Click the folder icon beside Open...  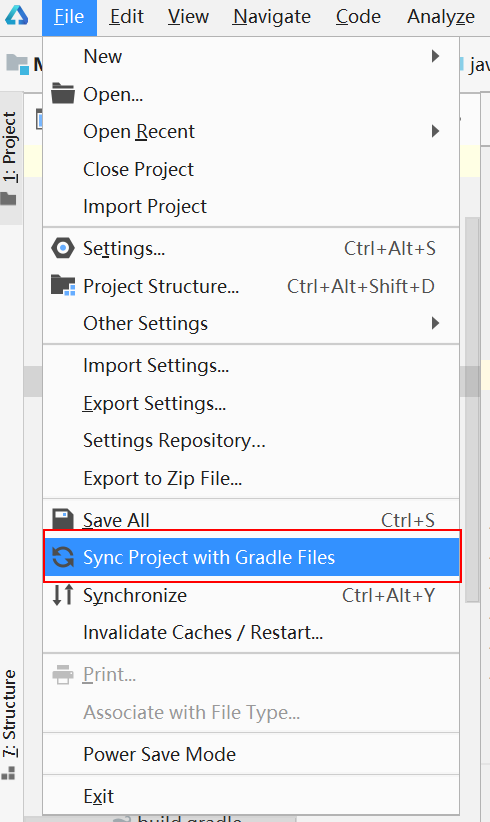[63, 94]
